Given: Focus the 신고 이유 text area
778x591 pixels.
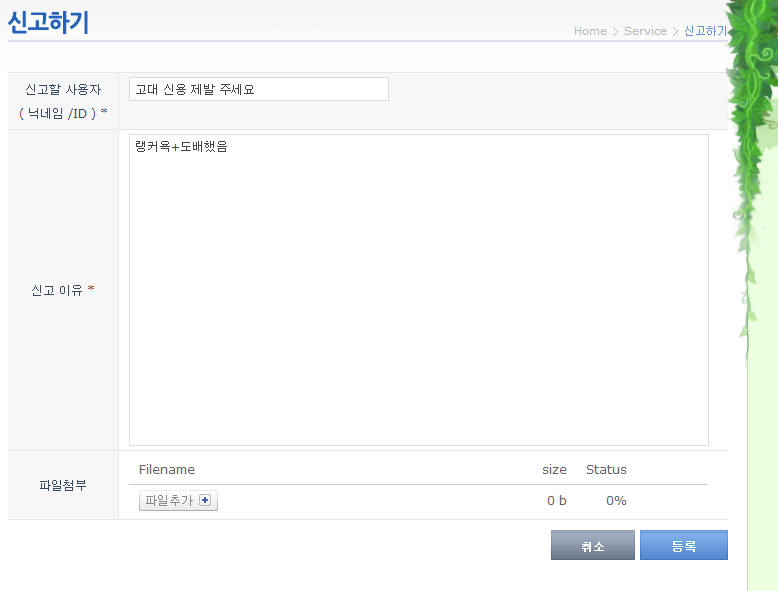Looking at the screenshot, I should tap(419, 290).
